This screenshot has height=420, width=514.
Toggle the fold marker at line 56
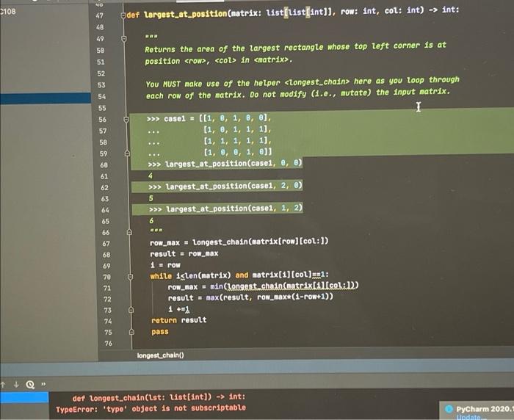pyautogui.click(x=126, y=120)
